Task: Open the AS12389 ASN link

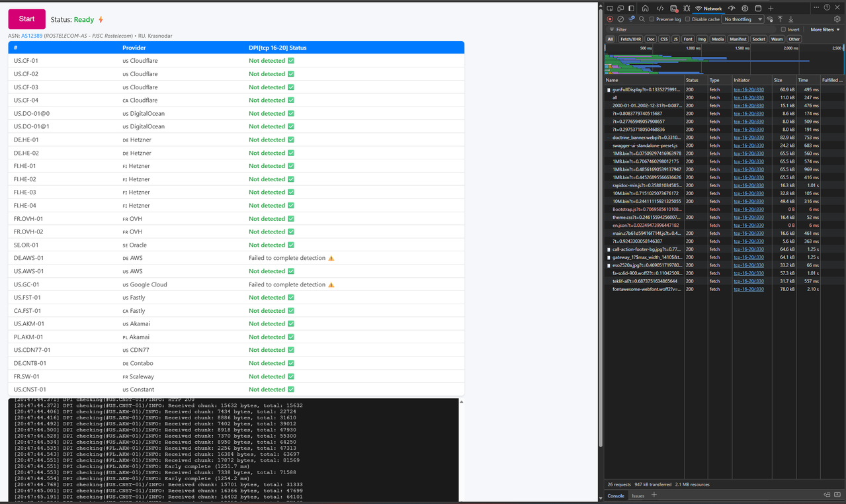Action: pos(32,36)
